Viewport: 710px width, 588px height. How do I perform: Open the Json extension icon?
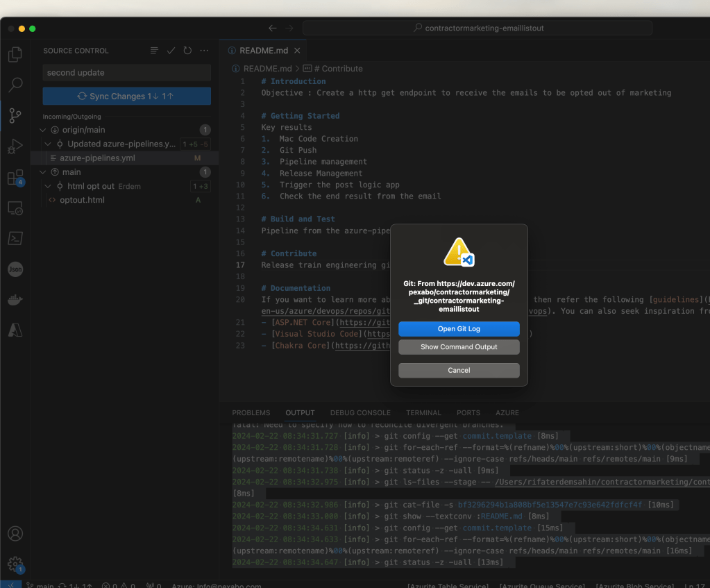coord(15,269)
